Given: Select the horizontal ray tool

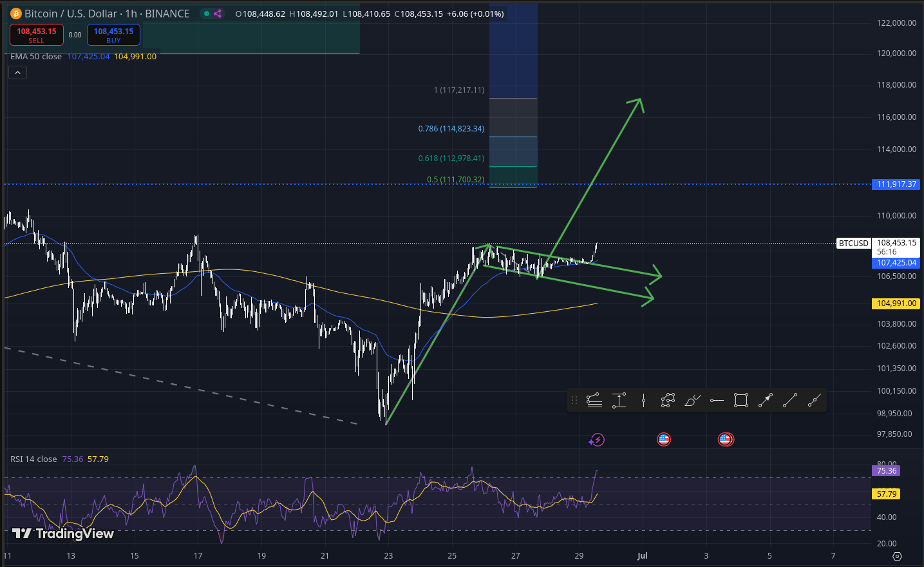Looking at the screenshot, I should (x=717, y=401).
